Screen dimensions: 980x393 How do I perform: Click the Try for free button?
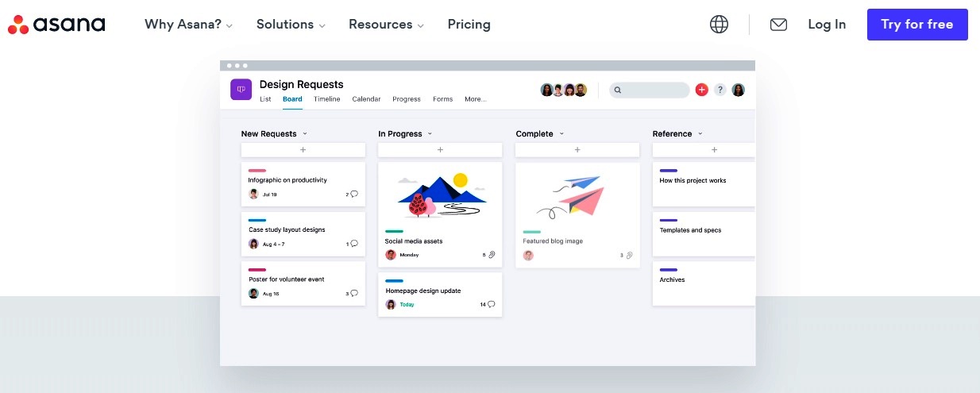pyautogui.click(x=916, y=25)
